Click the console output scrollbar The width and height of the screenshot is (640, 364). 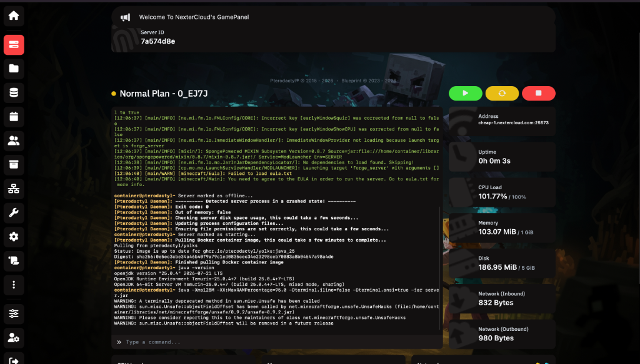point(439,267)
